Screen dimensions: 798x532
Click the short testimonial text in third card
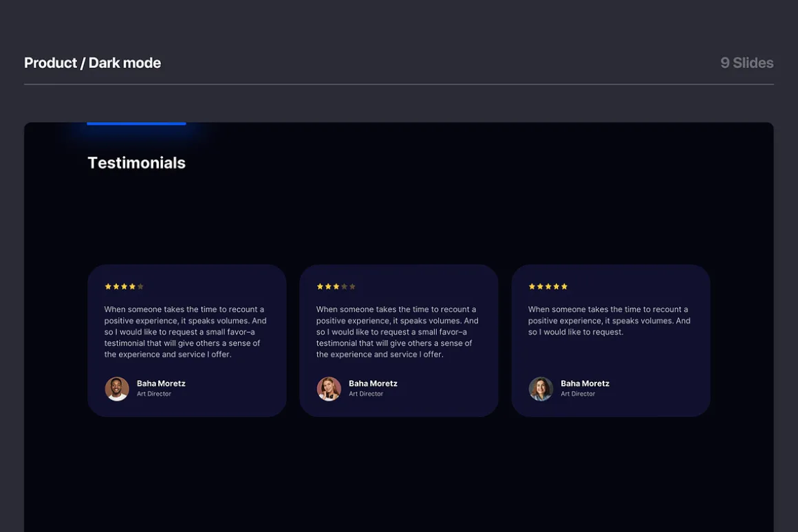(x=610, y=320)
